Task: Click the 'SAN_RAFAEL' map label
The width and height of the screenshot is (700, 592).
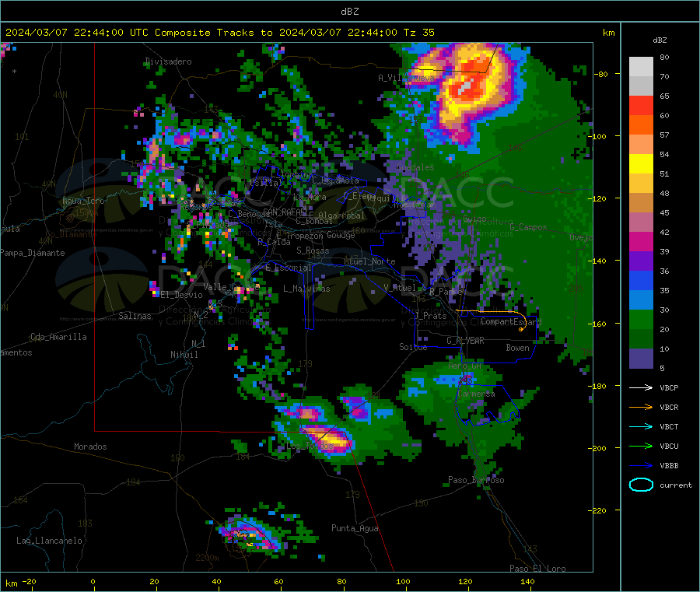Action: tap(285, 212)
